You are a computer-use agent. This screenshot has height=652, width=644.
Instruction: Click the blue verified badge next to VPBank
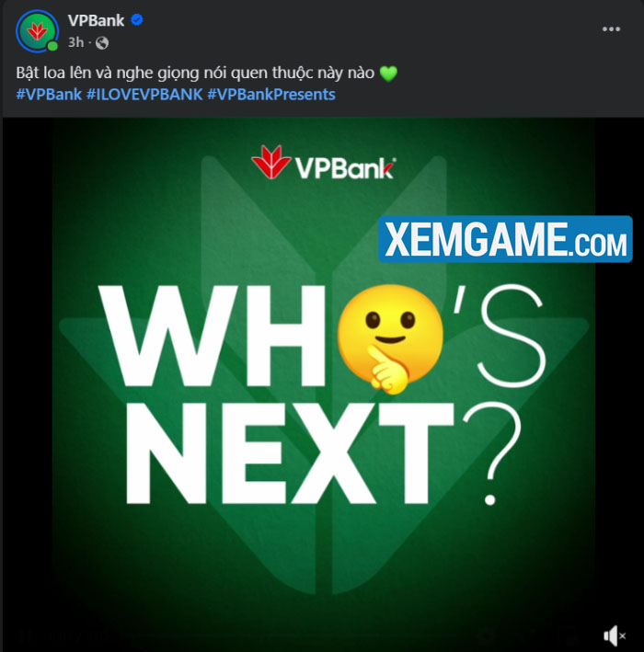click(x=137, y=19)
